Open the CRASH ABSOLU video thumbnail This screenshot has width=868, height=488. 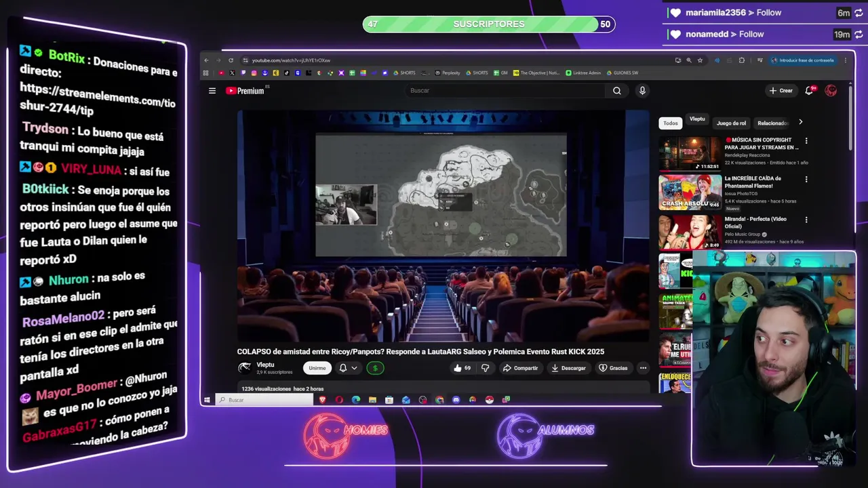(x=690, y=192)
